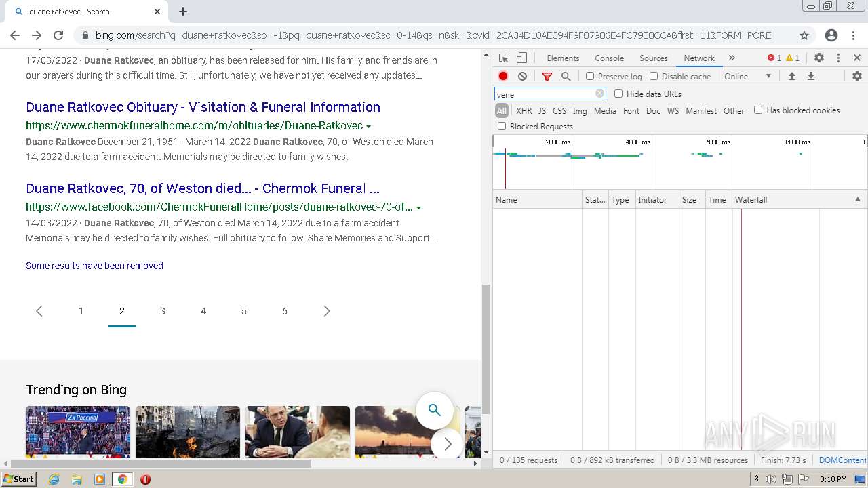Click the Size column header

coord(692,200)
